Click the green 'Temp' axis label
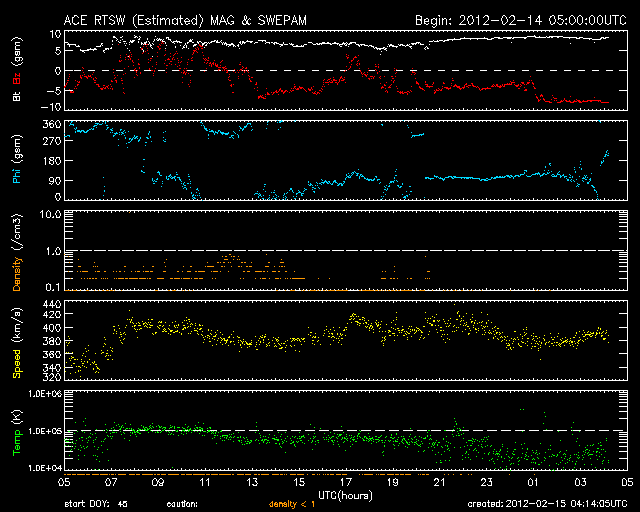 17,443
